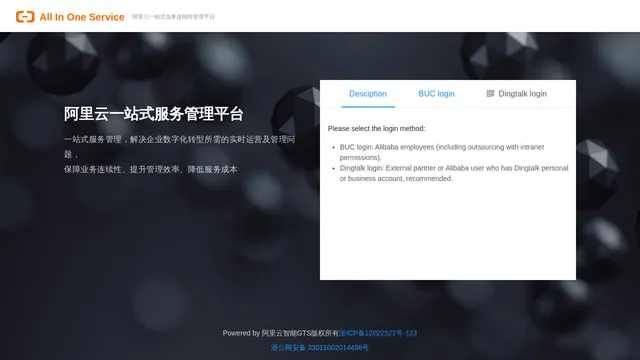The height and width of the screenshot is (360, 640).
Task: Click the BUC login description bullet
Action: click(442, 152)
